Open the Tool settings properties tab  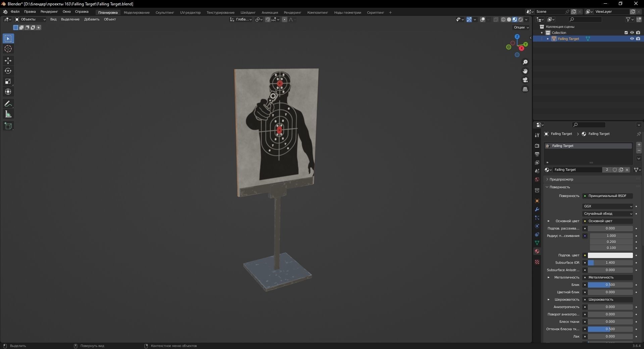coord(537,135)
